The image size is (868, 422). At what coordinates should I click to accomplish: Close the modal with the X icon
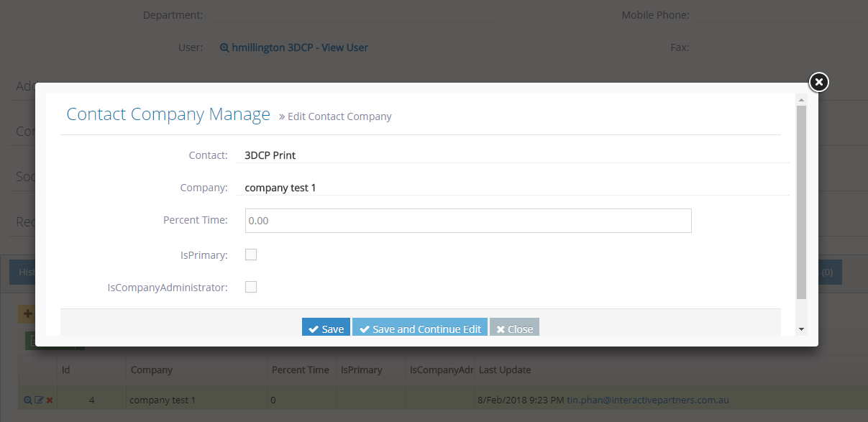pos(818,82)
